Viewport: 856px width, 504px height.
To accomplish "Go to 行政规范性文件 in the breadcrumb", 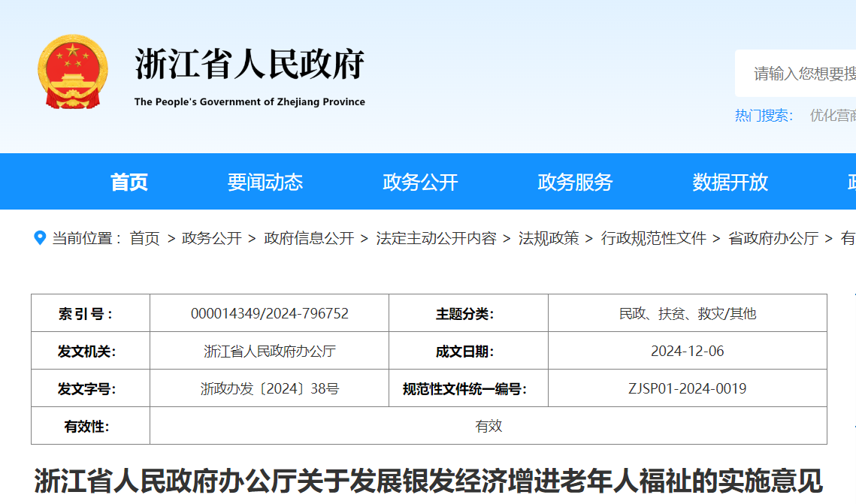I will (654, 238).
